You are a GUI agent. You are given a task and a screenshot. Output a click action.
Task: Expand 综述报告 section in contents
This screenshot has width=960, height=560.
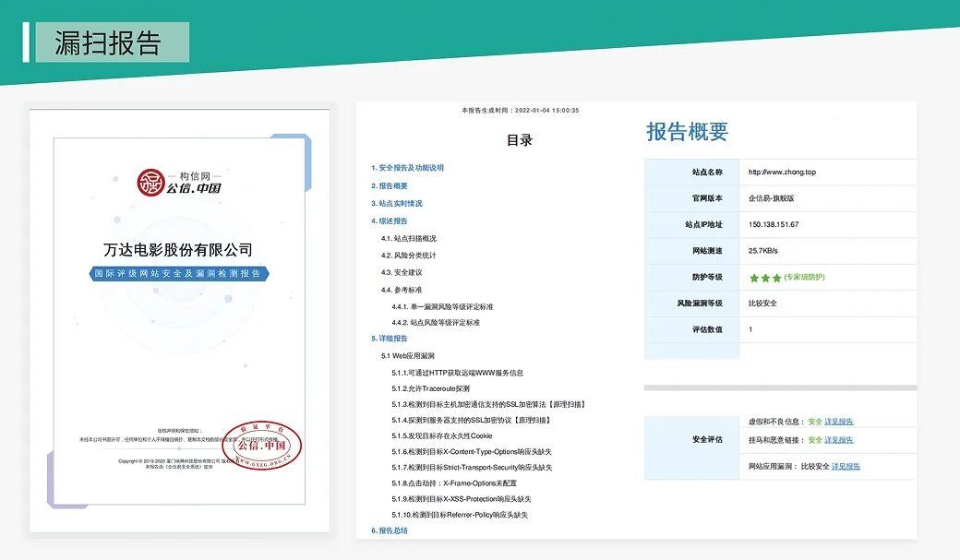[389, 220]
